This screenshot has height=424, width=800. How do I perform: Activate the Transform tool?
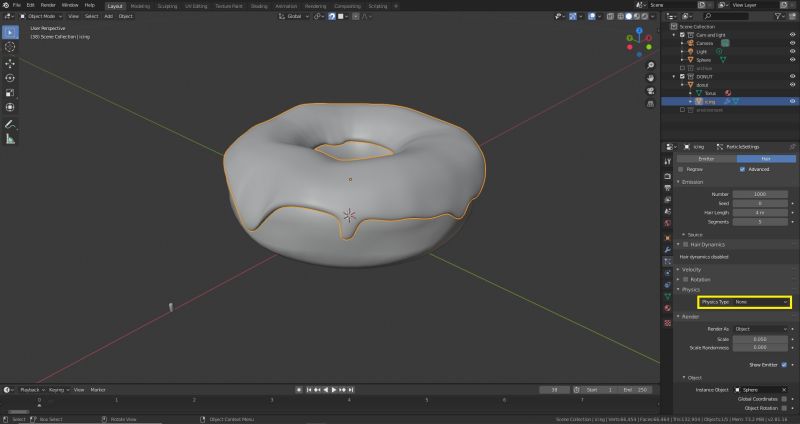point(10,107)
